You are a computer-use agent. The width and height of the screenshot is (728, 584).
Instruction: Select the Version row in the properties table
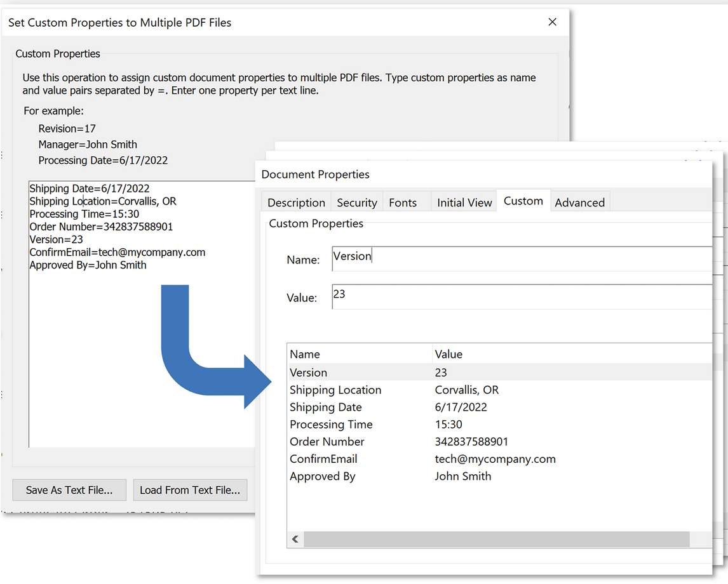click(499, 372)
